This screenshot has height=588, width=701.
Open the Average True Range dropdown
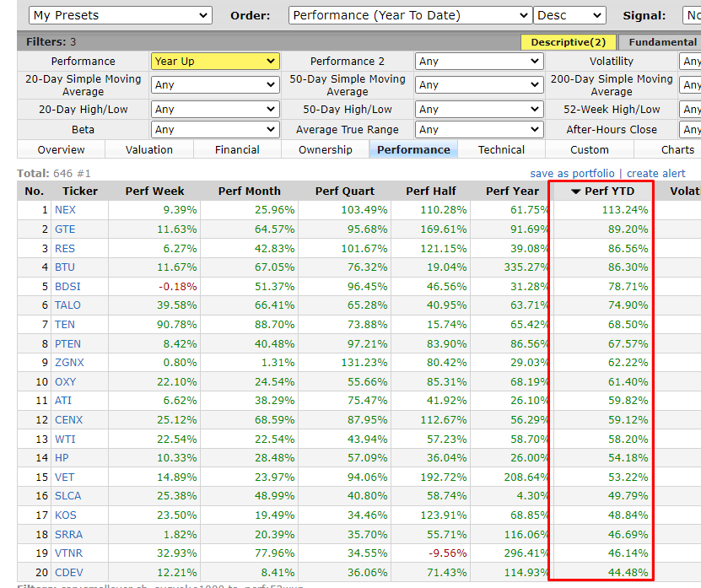(x=479, y=130)
